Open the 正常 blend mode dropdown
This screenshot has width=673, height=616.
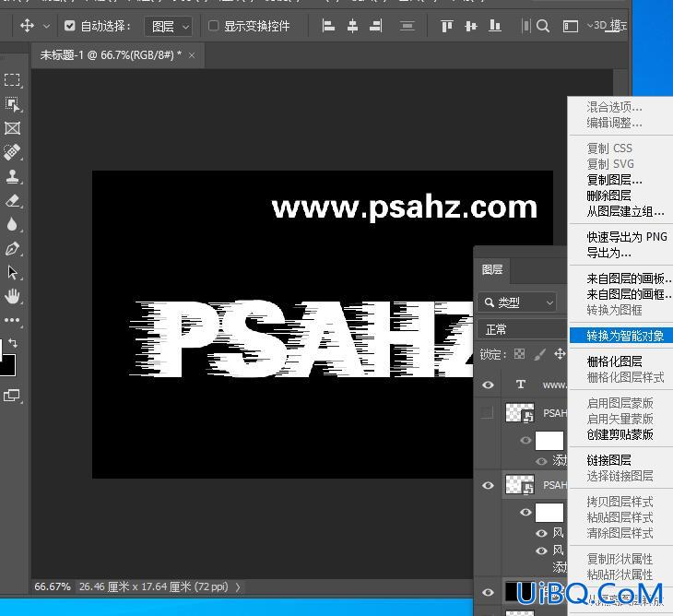click(522, 329)
